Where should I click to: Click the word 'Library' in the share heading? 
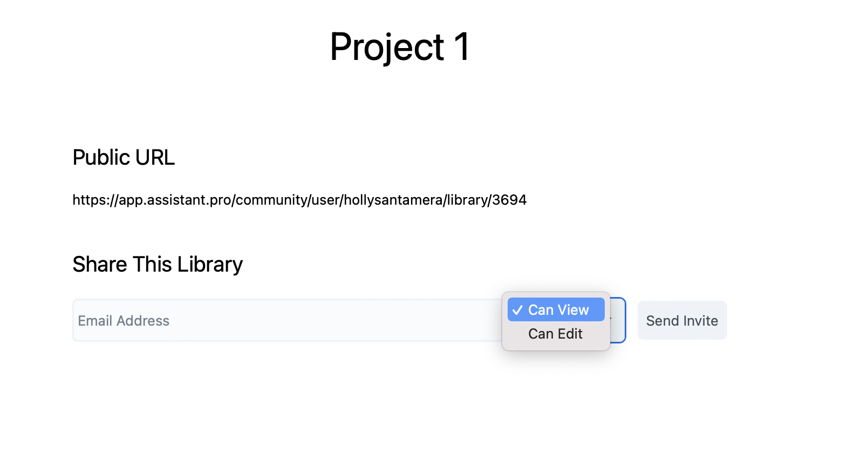pyautogui.click(x=210, y=265)
